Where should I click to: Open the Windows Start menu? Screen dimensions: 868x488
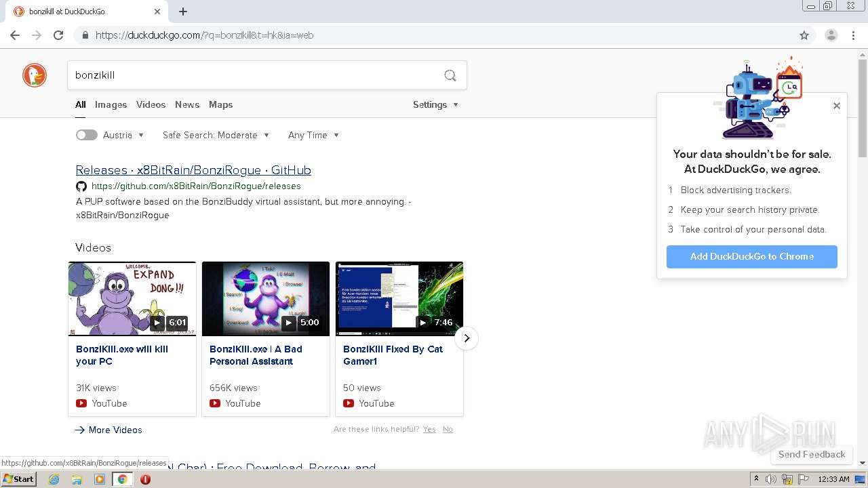[19, 479]
